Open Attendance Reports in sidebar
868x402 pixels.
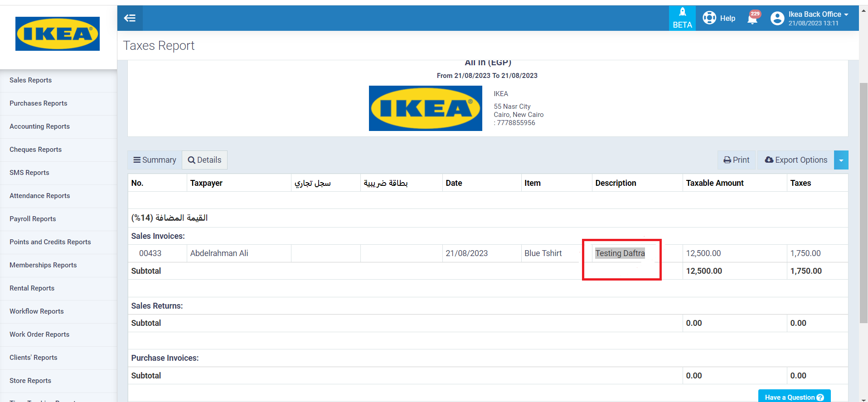[58, 196]
